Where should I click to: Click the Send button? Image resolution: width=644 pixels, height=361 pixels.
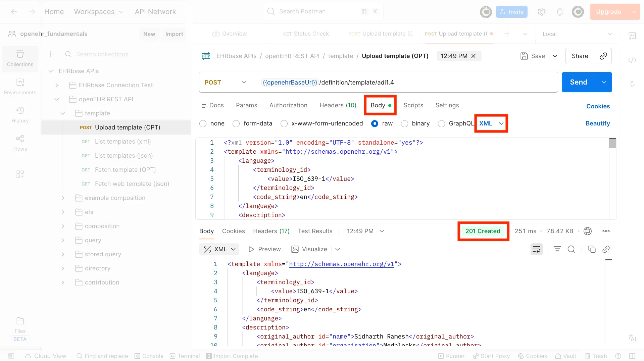pos(578,82)
